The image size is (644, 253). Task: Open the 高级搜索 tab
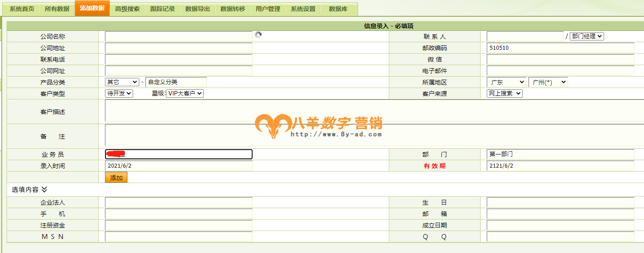click(x=127, y=9)
